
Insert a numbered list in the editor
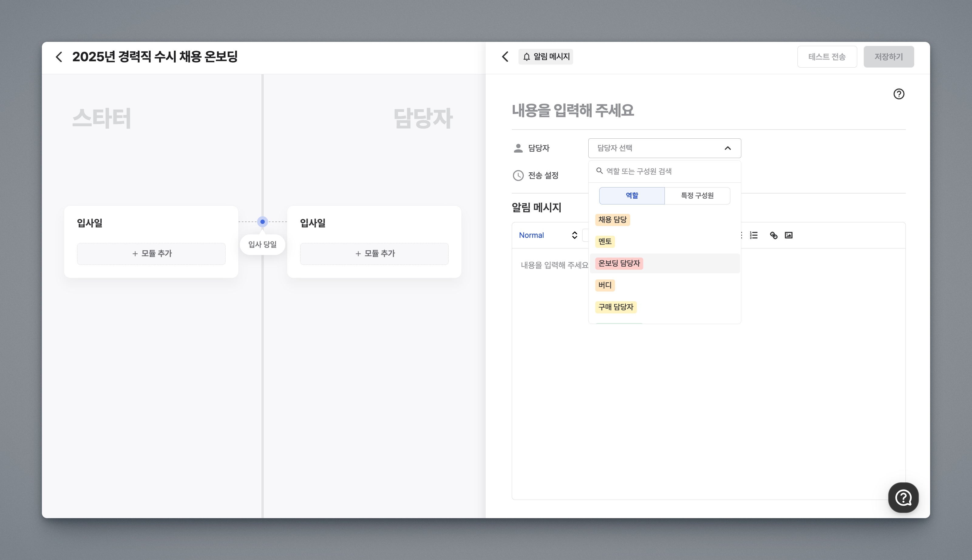[754, 235]
